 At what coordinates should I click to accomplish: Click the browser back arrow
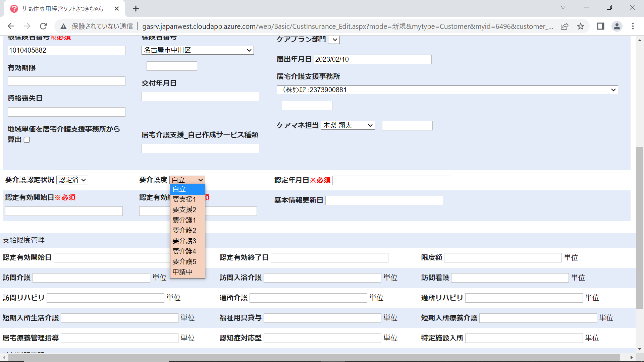coord(11,26)
